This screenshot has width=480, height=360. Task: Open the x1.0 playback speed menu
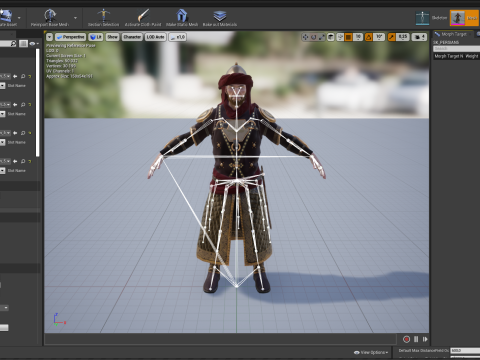tap(178, 37)
